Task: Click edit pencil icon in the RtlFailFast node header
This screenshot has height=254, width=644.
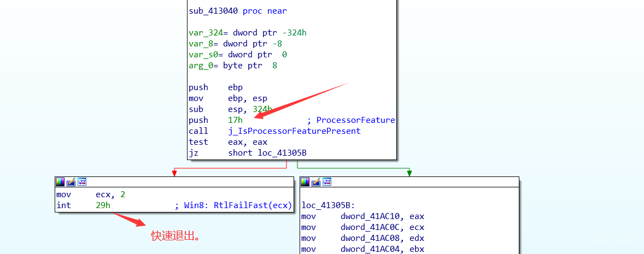Action: coord(71,182)
